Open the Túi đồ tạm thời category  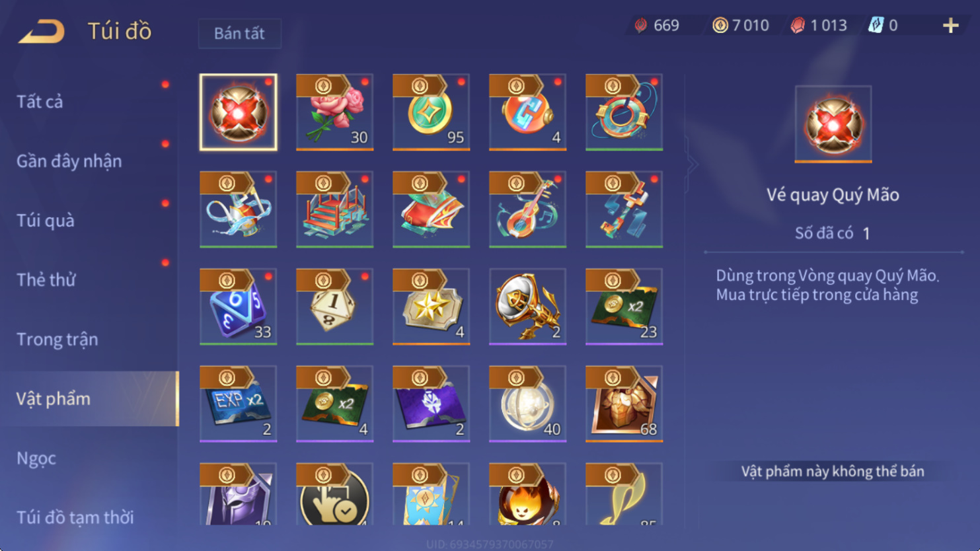pos(75,517)
